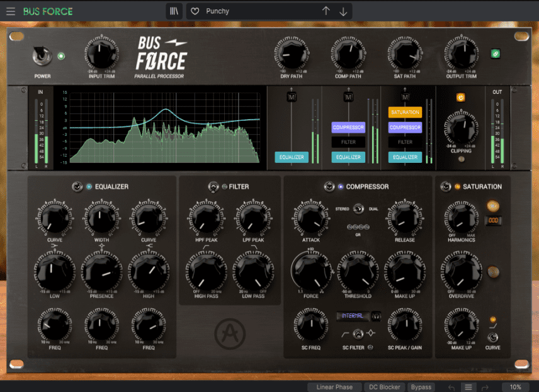Click the Threshold knob
This screenshot has width=539, height=392.
[358, 272]
